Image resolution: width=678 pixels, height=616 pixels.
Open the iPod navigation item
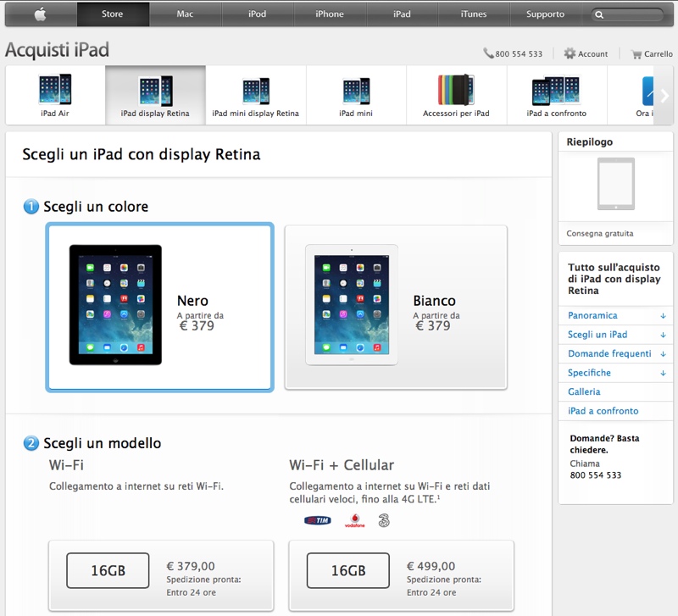(258, 14)
